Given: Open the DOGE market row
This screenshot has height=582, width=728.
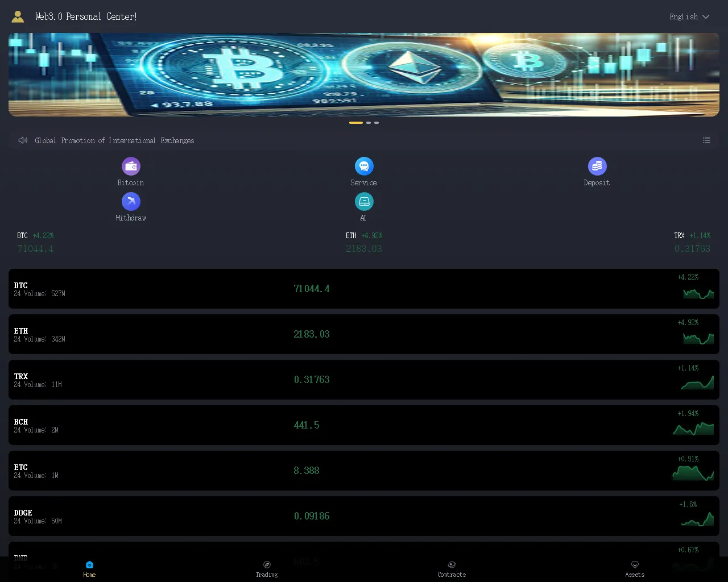Looking at the screenshot, I should pos(364,516).
